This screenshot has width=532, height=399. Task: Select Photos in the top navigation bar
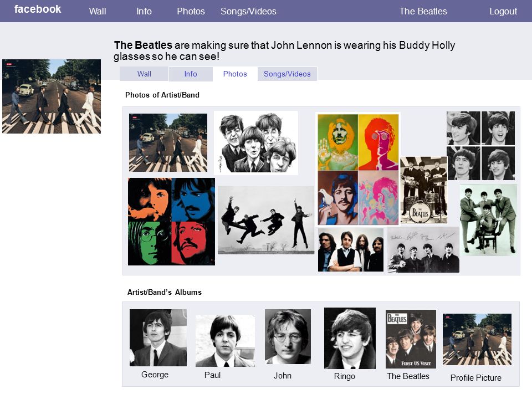(191, 11)
